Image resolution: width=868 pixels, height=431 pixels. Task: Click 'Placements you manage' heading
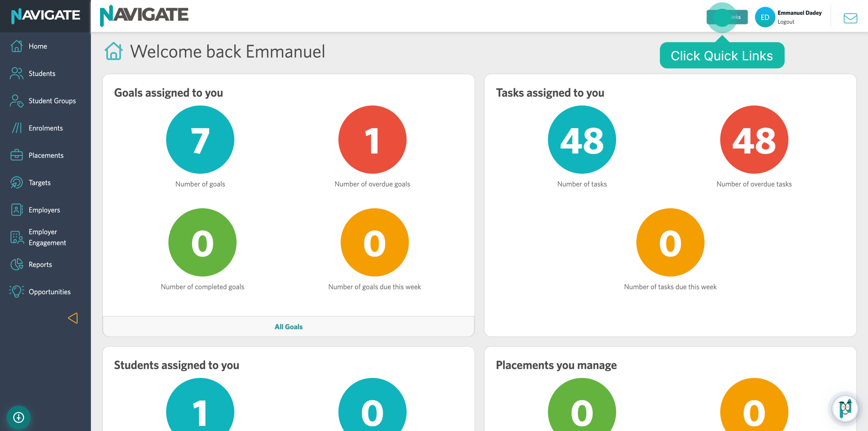click(556, 365)
